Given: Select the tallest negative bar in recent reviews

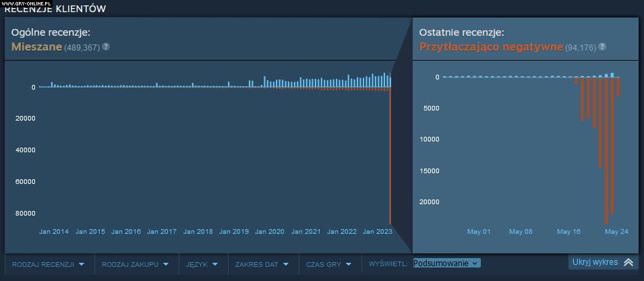Looking at the screenshot, I should point(606,148).
